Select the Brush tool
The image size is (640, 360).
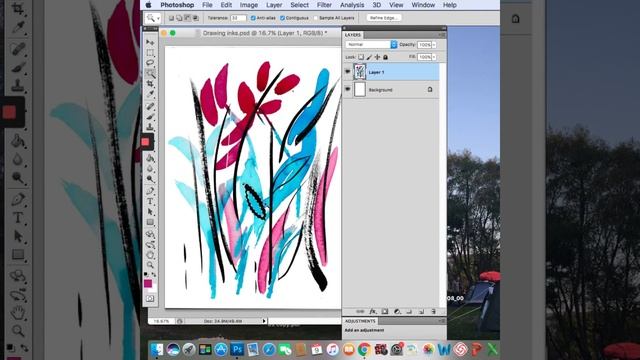click(150, 117)
